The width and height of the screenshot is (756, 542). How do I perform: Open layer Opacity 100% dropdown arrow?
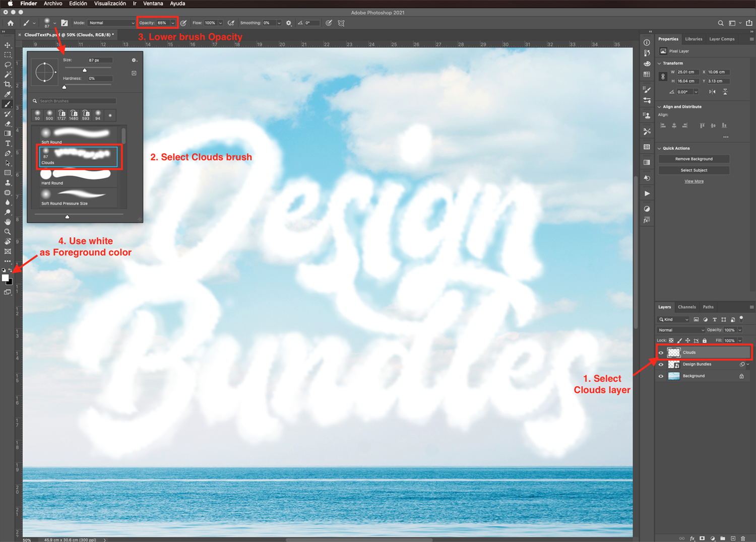pyautogui.click(x=740, y=330)
